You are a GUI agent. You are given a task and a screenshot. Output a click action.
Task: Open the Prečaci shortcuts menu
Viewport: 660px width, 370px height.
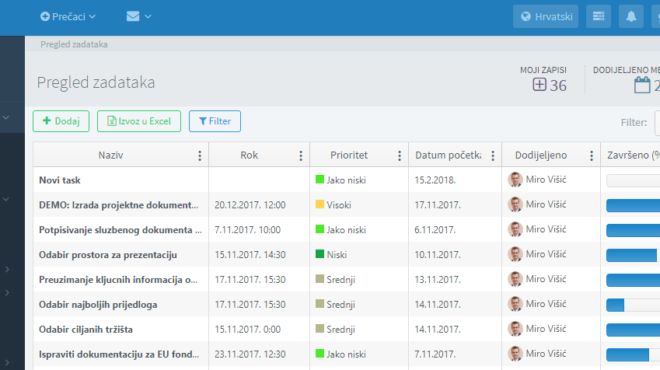click(68, 16)
